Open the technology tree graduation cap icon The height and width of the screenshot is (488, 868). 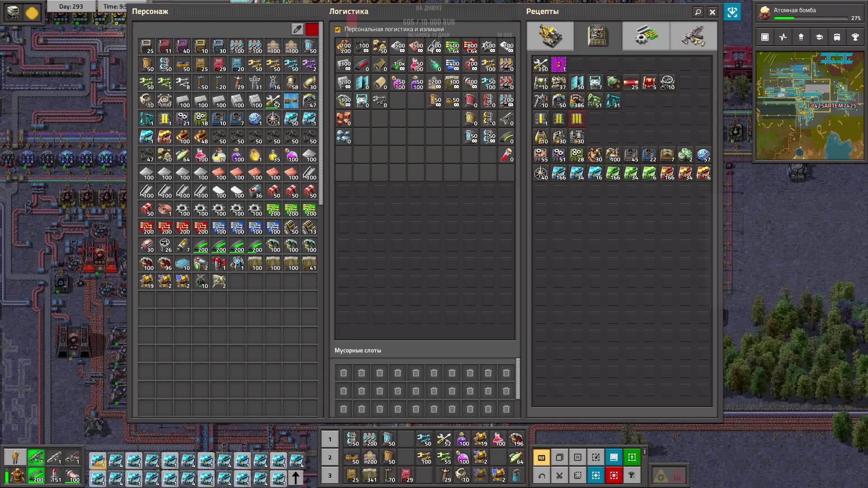tap(819, 38)
